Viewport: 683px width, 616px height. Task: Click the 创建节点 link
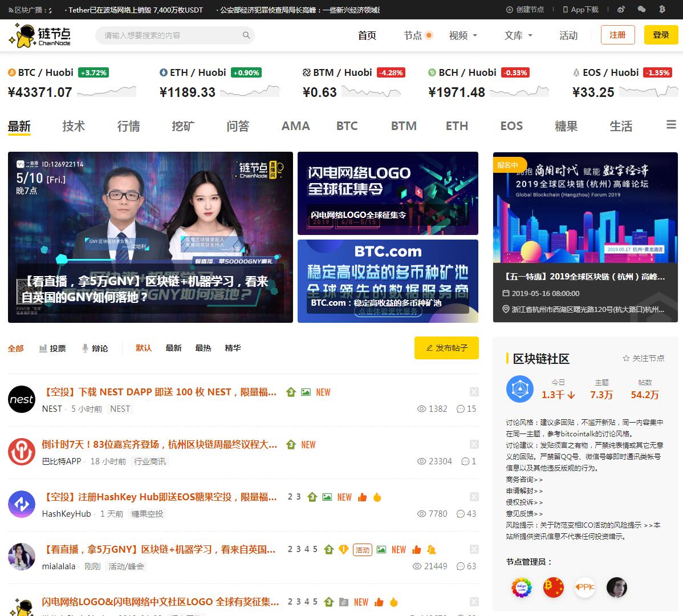[525, 9]
